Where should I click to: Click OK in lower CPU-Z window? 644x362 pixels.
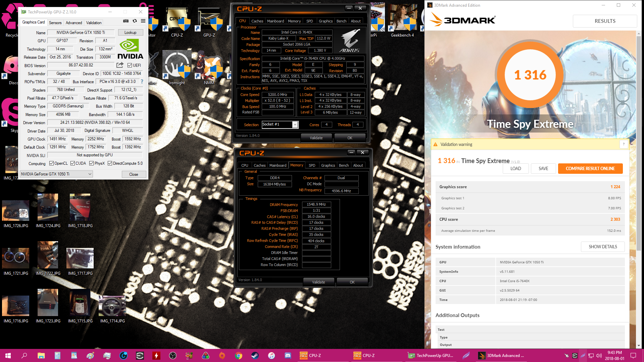coord(352,282)
